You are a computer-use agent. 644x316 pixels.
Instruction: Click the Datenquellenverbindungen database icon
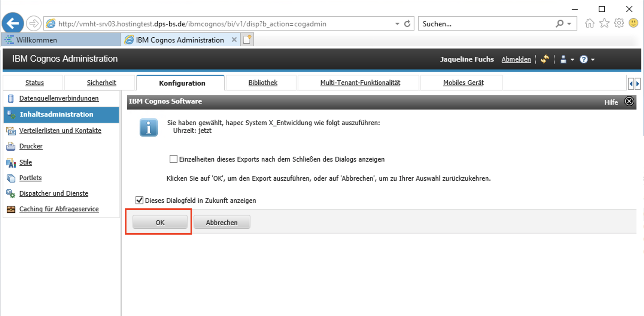coord(11,98)
